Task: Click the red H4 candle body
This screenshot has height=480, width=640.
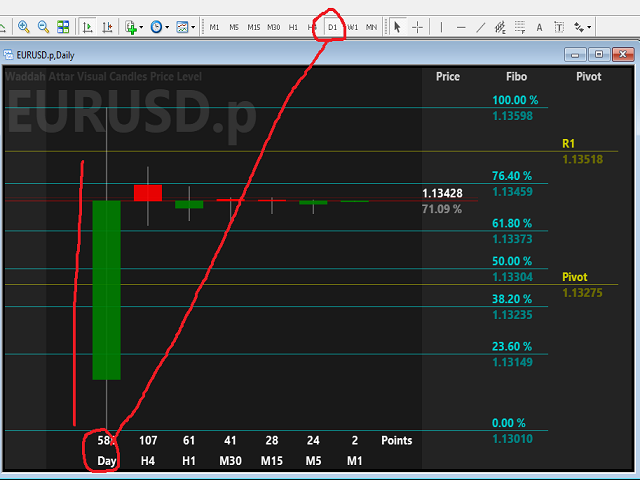Action: (x=148, y=193)
